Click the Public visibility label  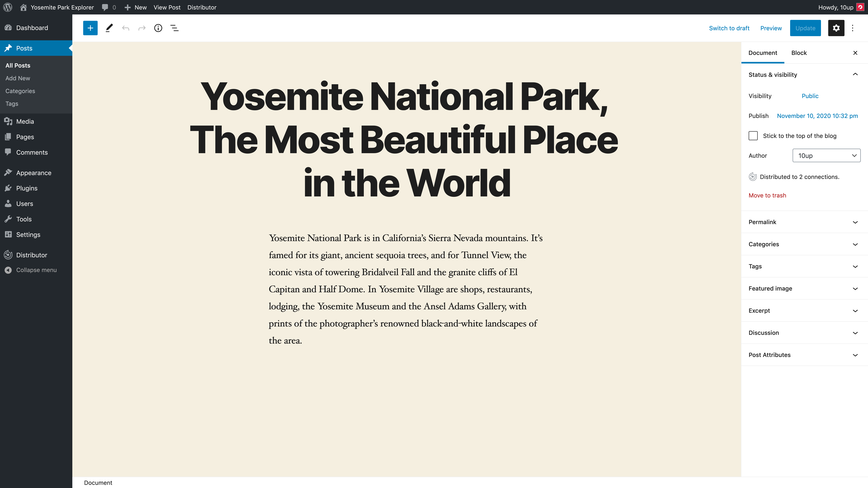click(x=810, y=95)
